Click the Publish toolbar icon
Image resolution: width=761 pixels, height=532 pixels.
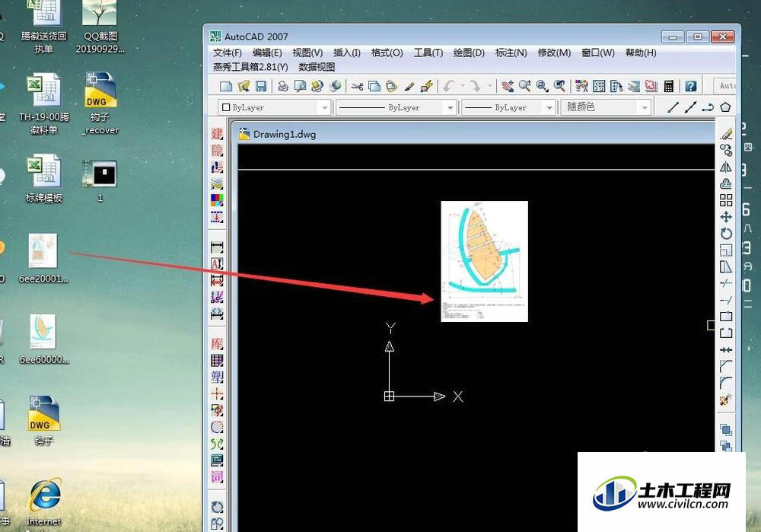[317, 87]
